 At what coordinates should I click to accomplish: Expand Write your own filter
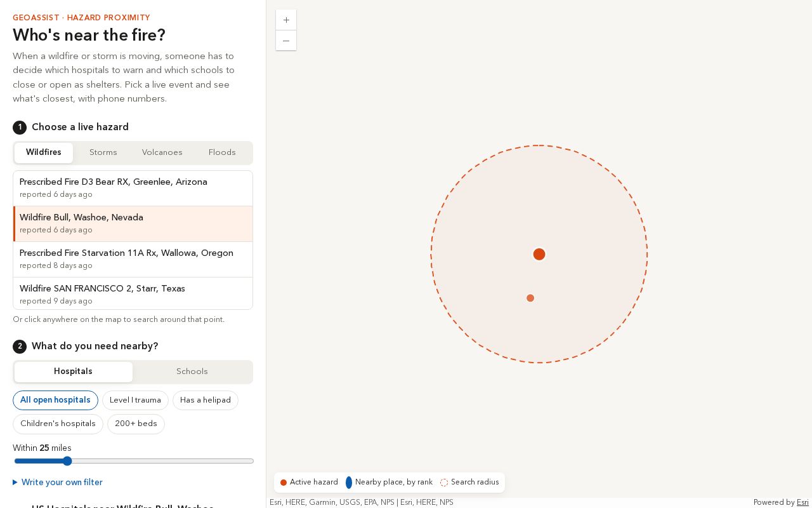click(58, 483)
